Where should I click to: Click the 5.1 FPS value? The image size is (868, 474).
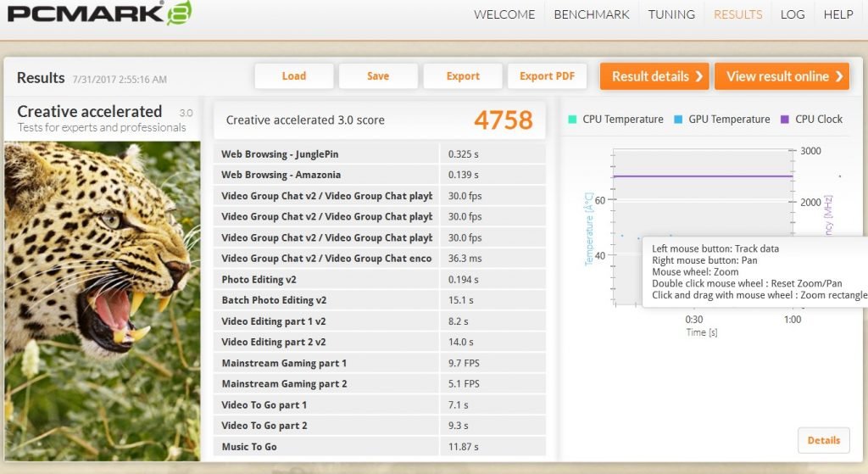coord(464,384)
